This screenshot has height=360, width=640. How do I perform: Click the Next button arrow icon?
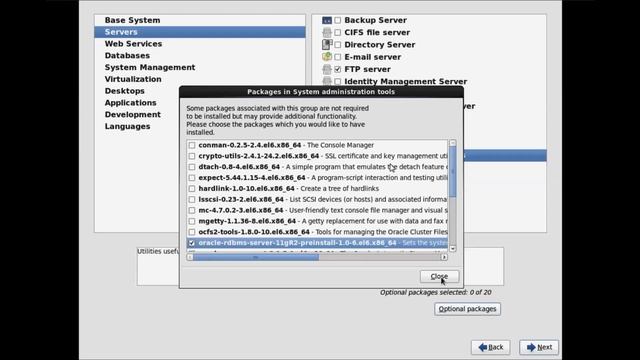tap(531, 347)
